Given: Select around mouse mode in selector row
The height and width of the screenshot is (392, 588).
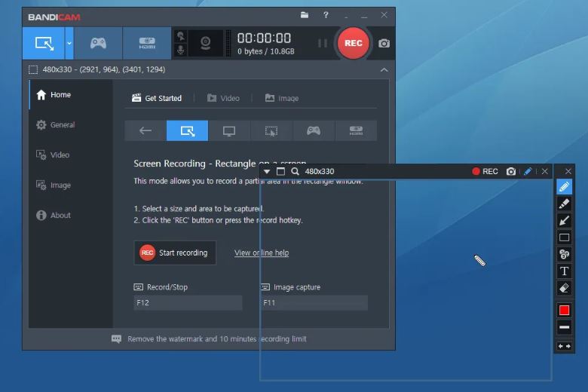Looking at the screenshot, I should (x=271, y=130).
